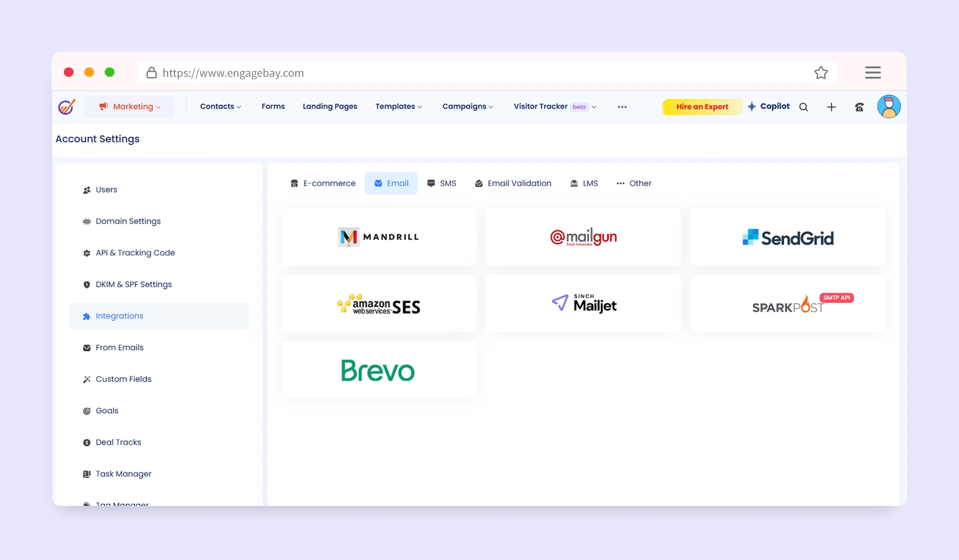This screenshot has width=959, height=560.
Task: Click the three-dots more navigation icon
Action: tap(622, 107)
